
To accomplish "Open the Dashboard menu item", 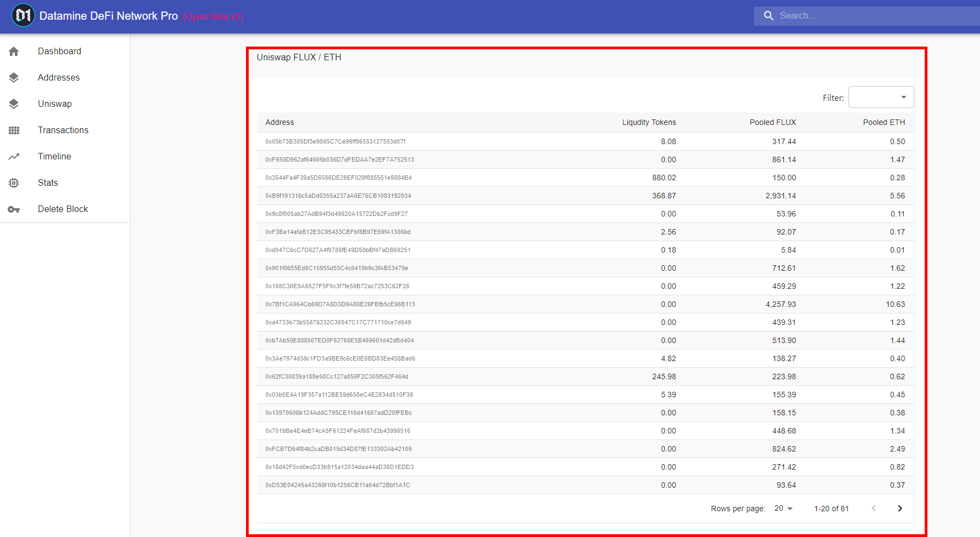I will tap(65, 52).
